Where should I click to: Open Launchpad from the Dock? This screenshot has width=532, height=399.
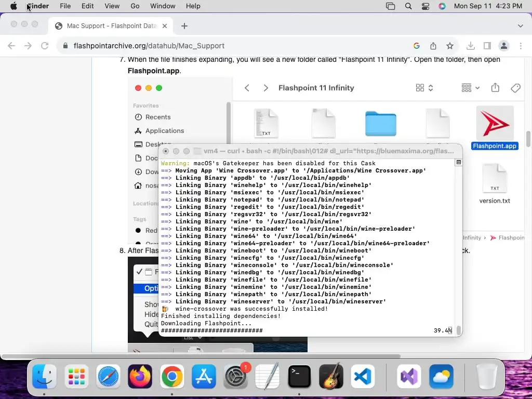tap(76, 377)
